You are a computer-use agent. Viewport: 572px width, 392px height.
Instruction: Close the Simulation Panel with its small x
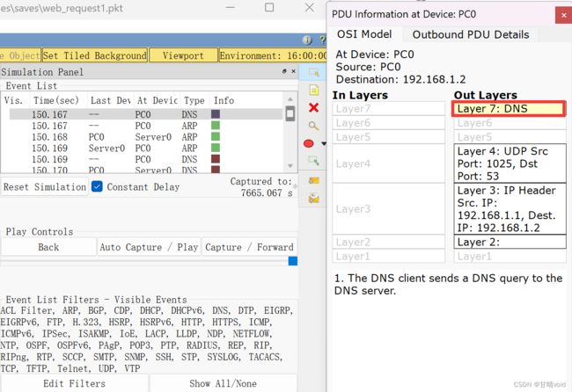pyautogui.click(x=293, y=71)
